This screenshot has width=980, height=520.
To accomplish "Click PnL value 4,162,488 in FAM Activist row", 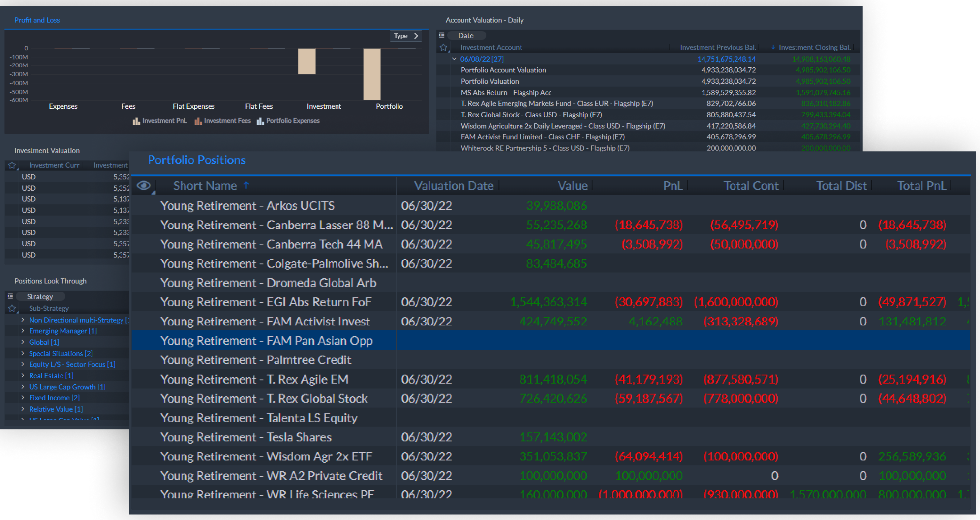I will (655, 322).
